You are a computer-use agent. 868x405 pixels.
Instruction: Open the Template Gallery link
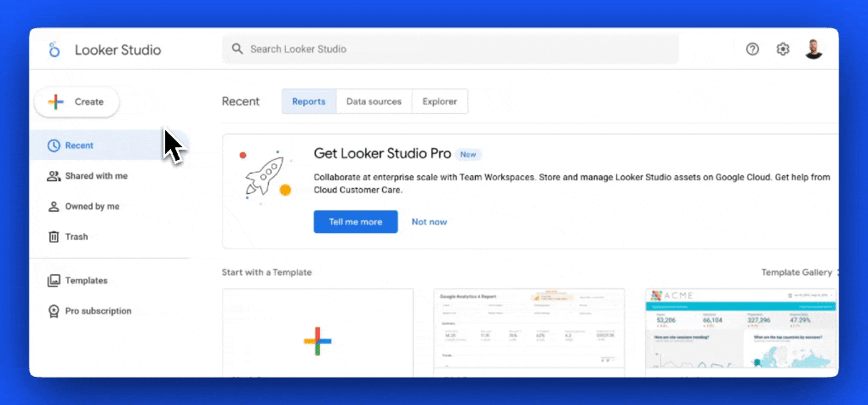pos(797,272)
